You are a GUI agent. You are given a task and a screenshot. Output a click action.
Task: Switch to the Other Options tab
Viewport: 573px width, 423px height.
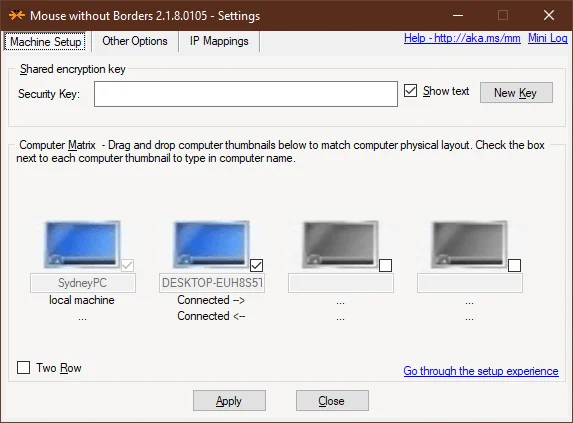point(135,41)
